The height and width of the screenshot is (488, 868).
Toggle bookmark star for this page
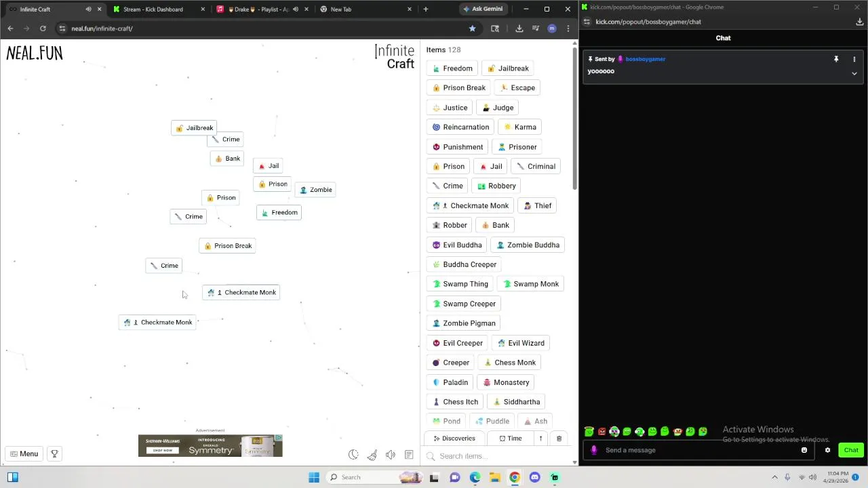[472, 28]
